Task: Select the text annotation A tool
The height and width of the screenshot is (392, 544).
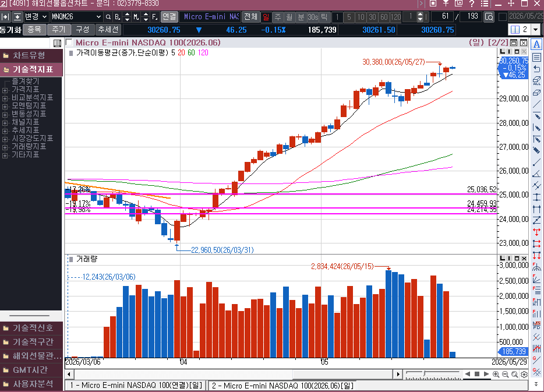Action: [536, 44]
